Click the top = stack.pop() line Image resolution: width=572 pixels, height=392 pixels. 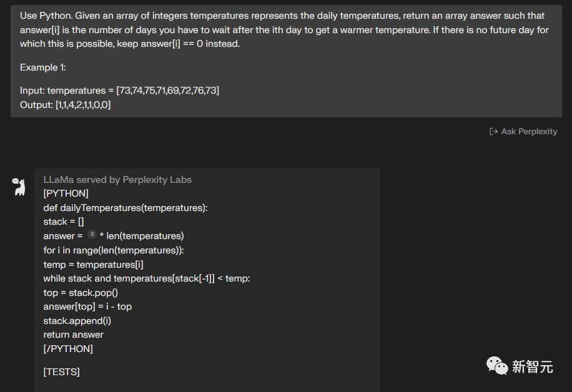[x=81, y=293]
